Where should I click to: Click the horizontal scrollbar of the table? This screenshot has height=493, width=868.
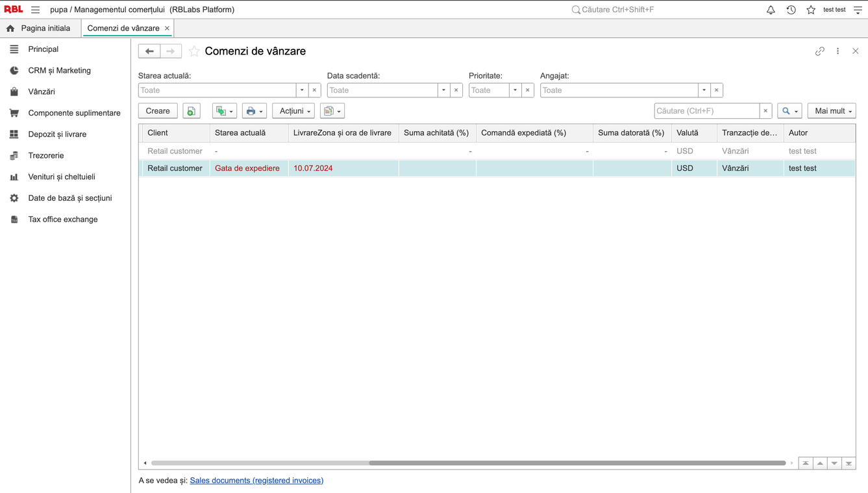point(577,463)
